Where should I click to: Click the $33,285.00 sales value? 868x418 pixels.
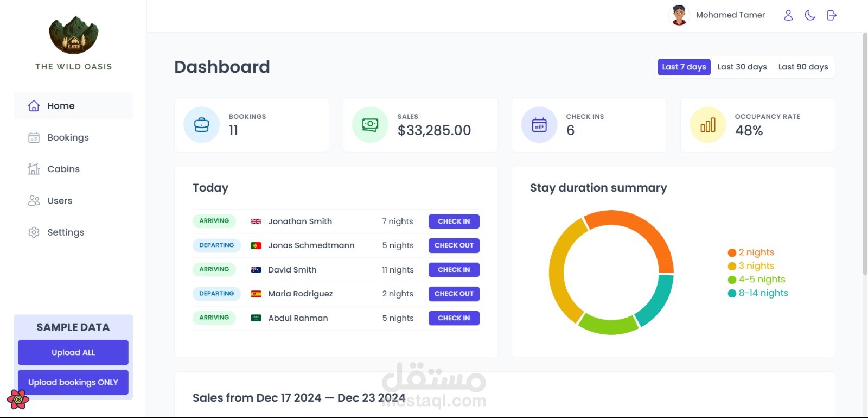pos(434,130)
